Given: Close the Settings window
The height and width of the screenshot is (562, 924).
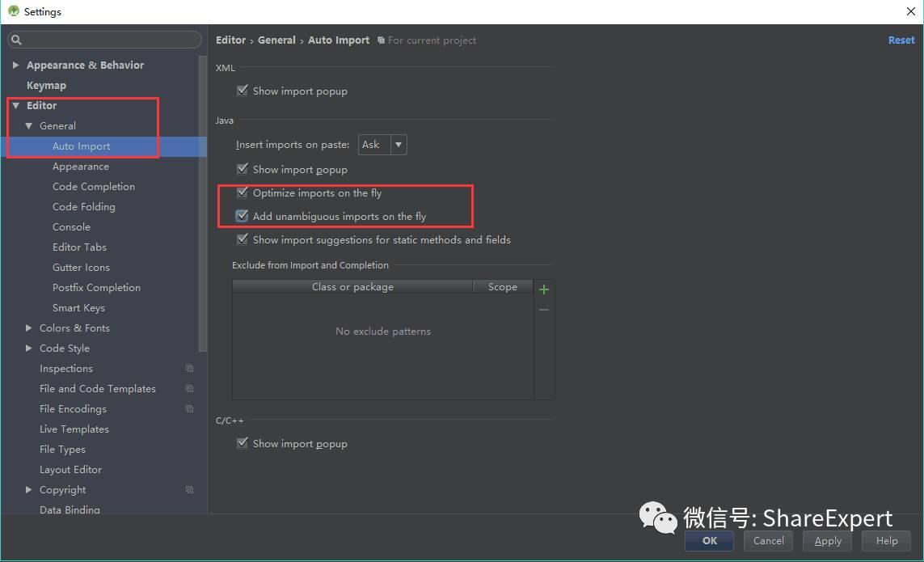Looking at the screenshot, I should pos(910,11).
